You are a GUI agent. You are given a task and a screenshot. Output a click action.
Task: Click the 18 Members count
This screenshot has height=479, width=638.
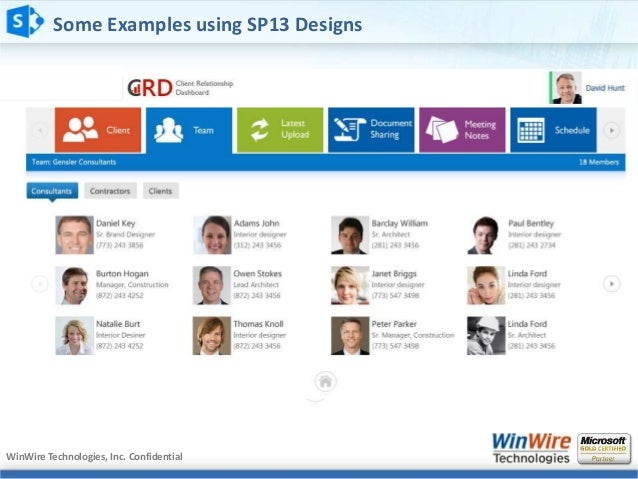[599, 162]
